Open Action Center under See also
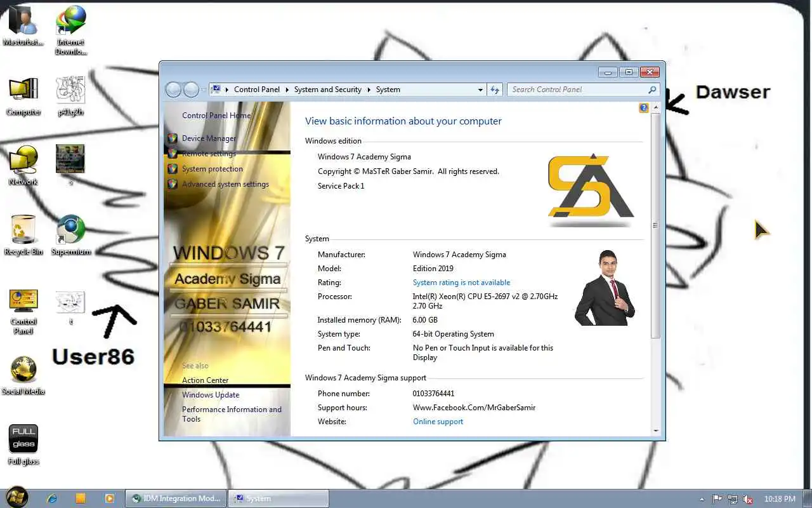The width and height of the screenshot is (812, 508). tap(205, 380)
